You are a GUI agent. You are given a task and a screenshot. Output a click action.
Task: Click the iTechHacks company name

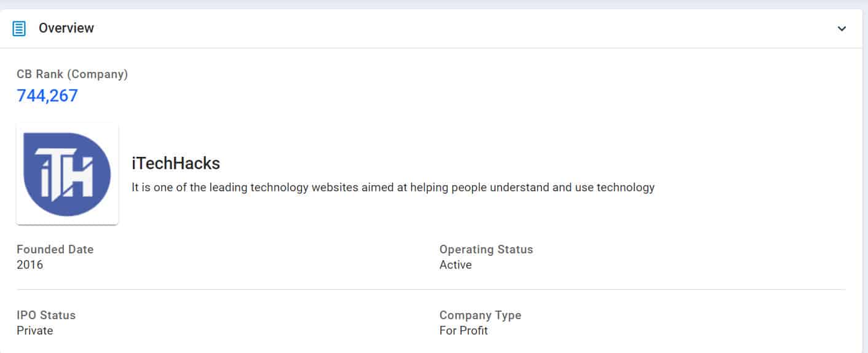click(x=176, y=164)
